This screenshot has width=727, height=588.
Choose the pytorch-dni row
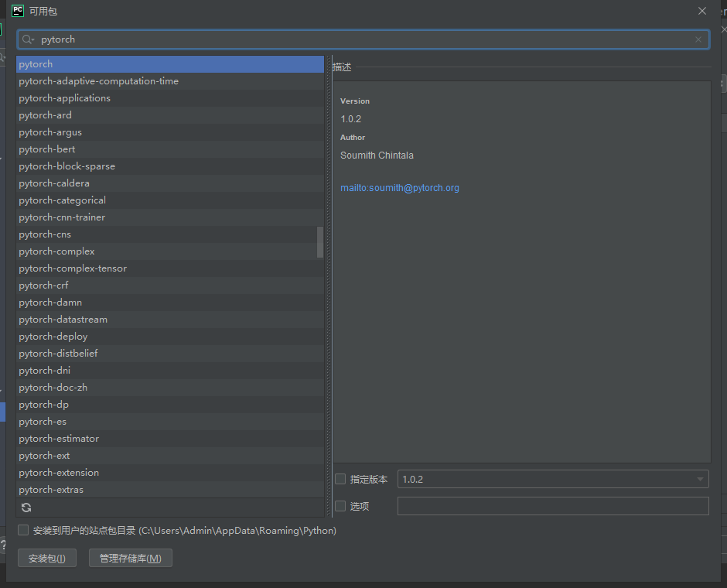pyautogui.click(x=169, y=371)
